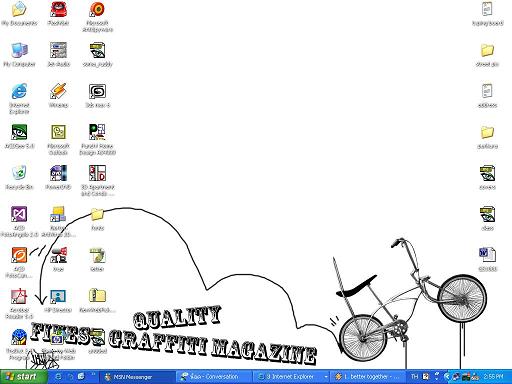Select the Winamp lightning bolt shortcut
Viewport: 512px width, 384px height.
click(59, 96)
